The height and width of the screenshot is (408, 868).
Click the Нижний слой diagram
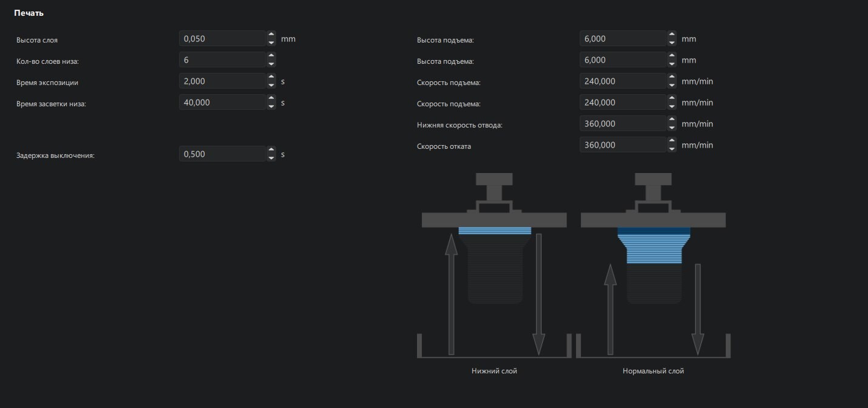(x=494, y=265)
